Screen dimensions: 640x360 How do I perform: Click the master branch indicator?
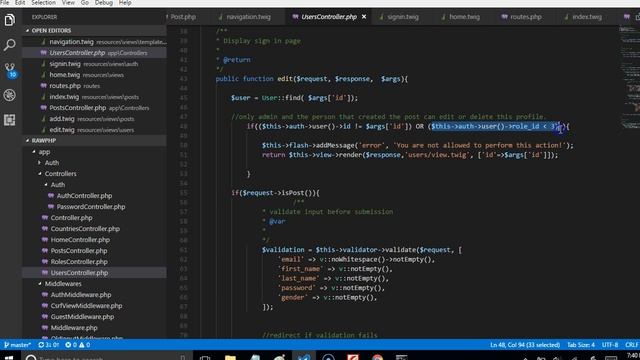[x=17, y=345]
